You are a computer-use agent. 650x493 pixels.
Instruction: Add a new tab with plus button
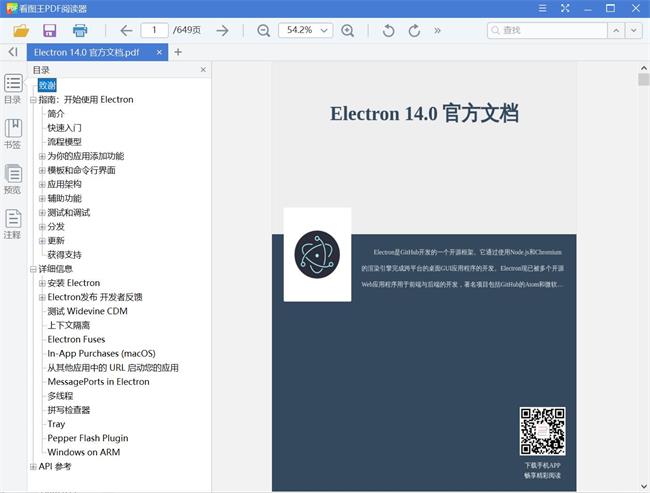click(178, 52)
